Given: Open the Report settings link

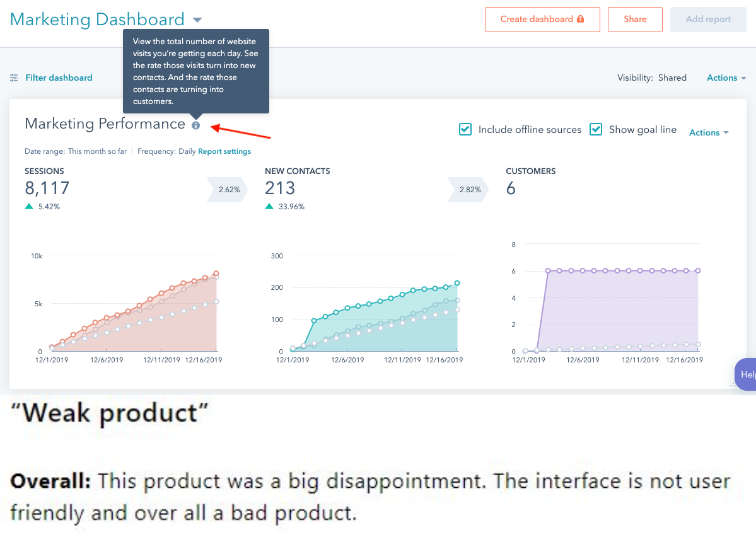Looking at the screenshot, I should point(224,151).
